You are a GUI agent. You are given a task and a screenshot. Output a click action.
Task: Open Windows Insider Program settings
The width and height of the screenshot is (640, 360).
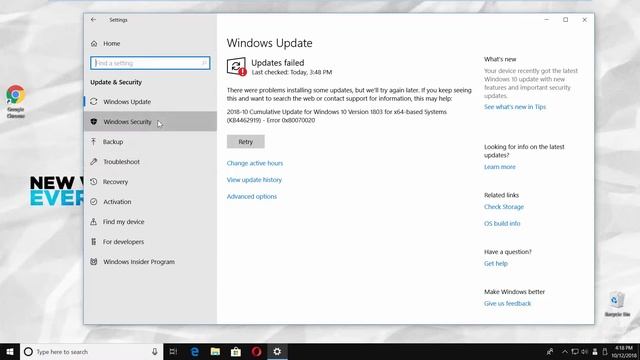click(x=150, y=262)
